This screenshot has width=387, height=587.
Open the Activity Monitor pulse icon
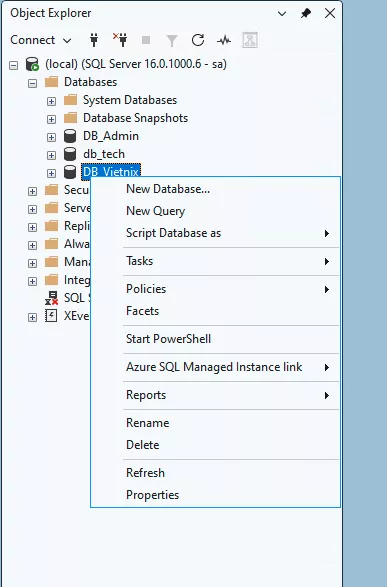224,40
